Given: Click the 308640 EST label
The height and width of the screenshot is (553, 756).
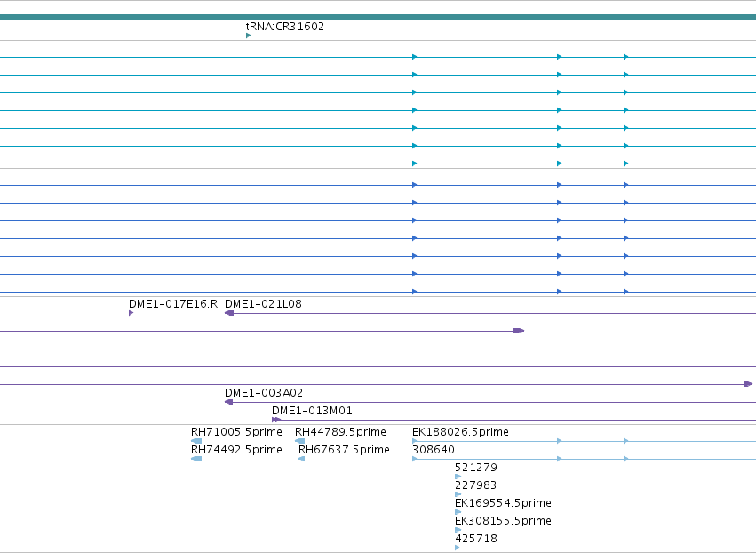Looking at the screenshot, I should click(x=434, y=449).
